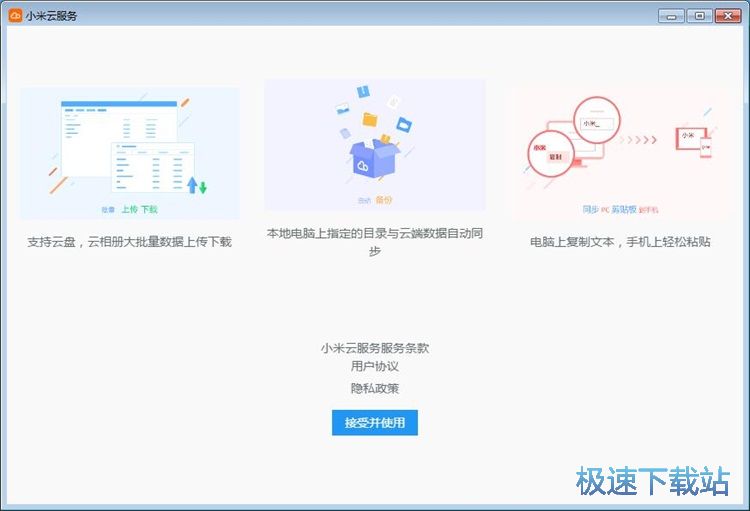Click the 小米云服务服务条款 text

[x=375, y=348]
